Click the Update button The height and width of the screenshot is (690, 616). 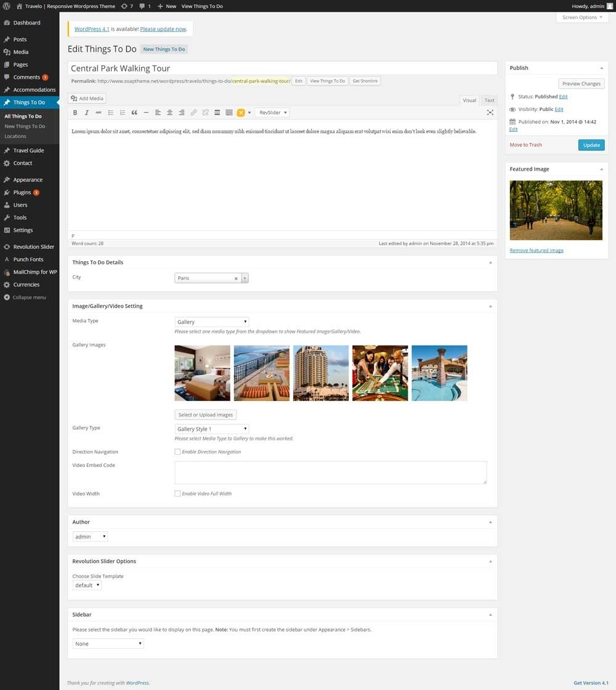point(591,145)
